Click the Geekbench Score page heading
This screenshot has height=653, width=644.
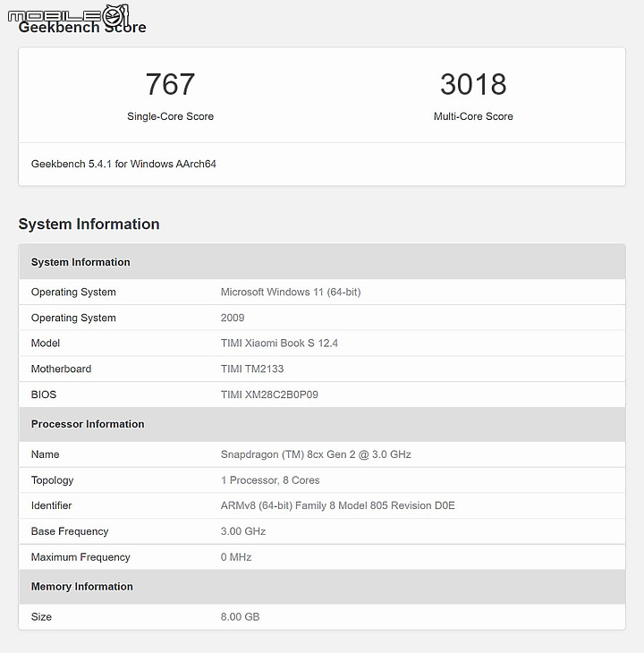click(x=82, y=27)
